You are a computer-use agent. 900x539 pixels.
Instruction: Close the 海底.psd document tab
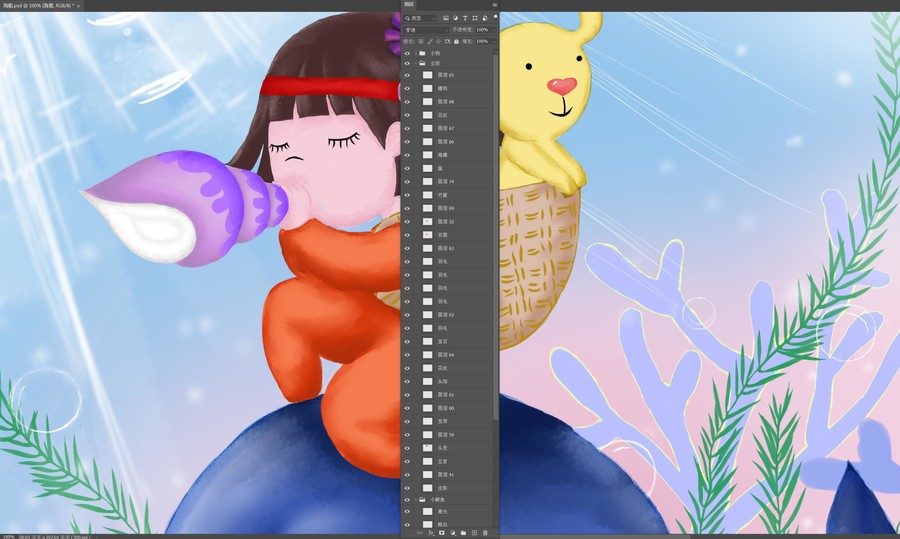click(79, 5)
